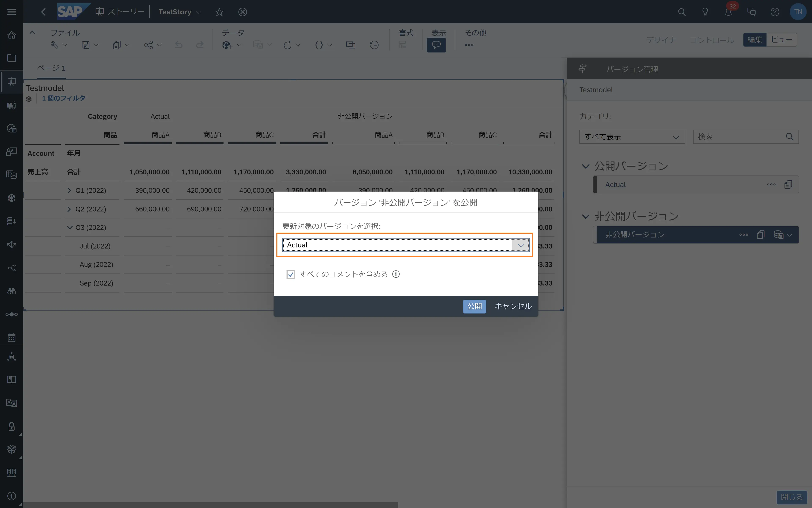812x508 pixels.
Task: Click the undo arrow in toolbar
Action: pyautogui.click(x=179, y=45)
